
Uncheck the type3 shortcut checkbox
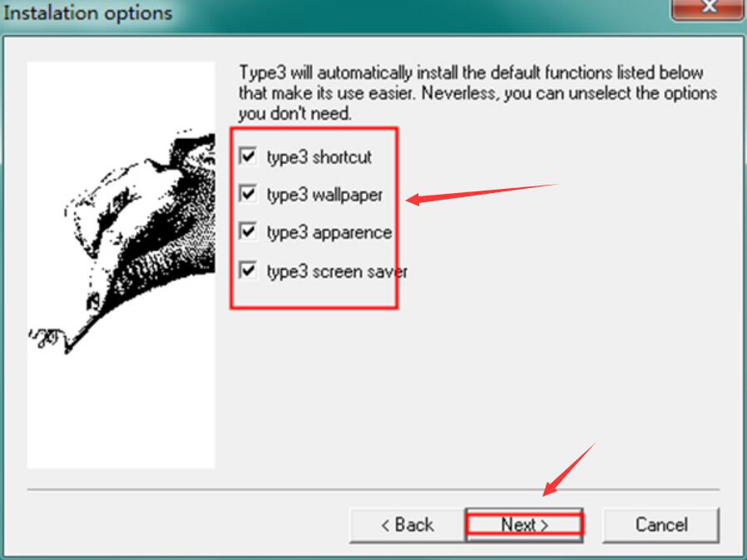click(248, 156)
